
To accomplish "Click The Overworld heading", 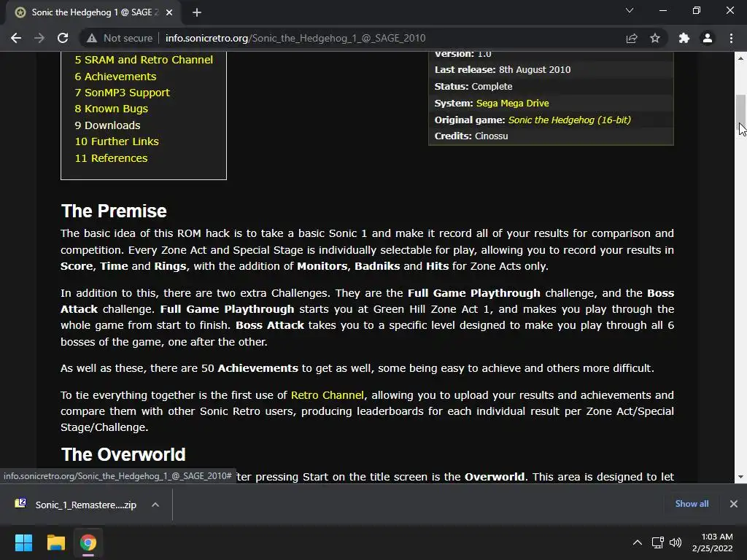I will point(123,454).
